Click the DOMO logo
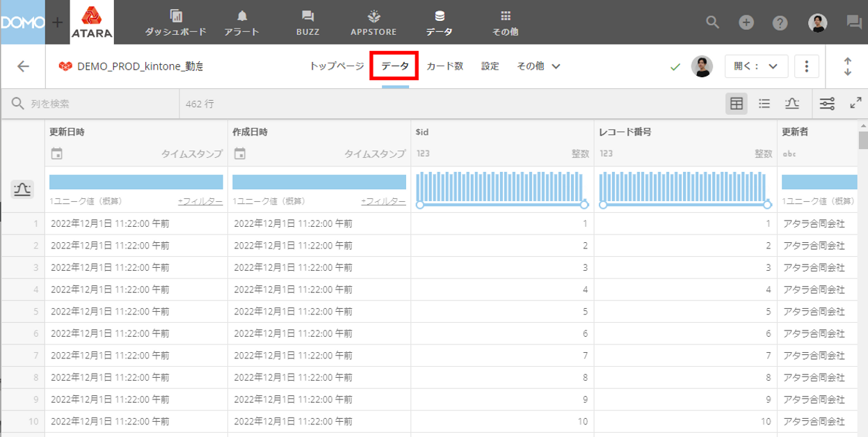 point(22,22)
